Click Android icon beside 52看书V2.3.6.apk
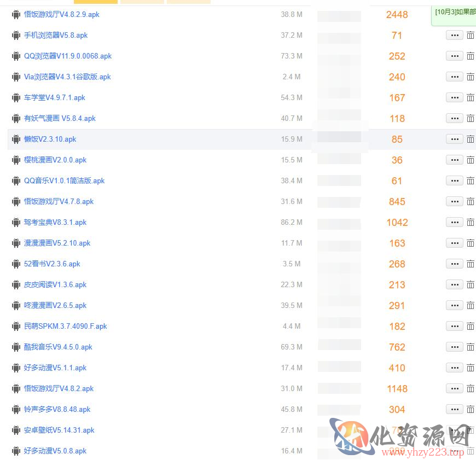476x460 pixels. point(16,264)
